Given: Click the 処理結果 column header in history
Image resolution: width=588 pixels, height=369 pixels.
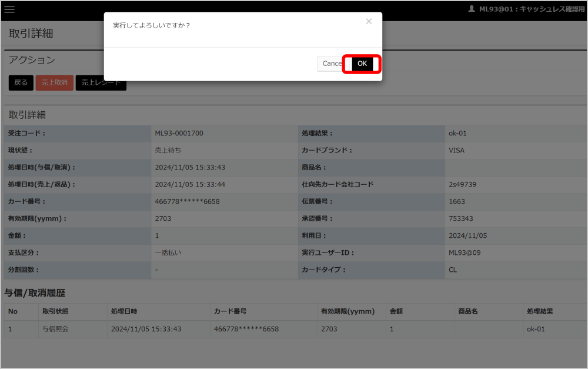Looking at the screenshot, I should pos(540,311).
